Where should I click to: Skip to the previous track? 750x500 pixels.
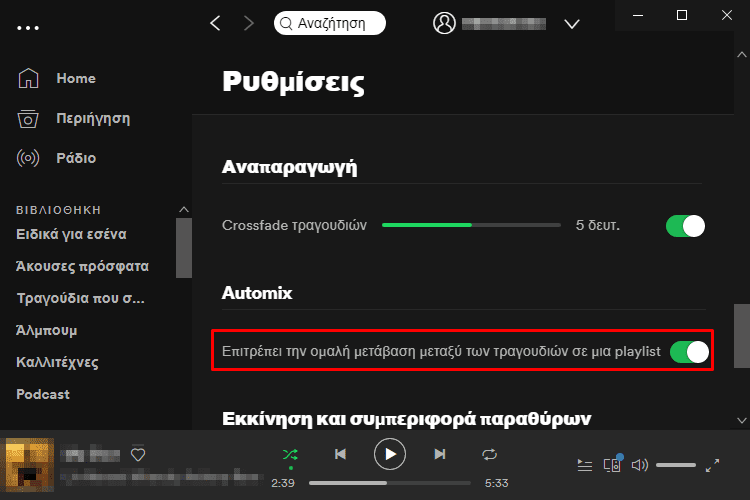point(340,454)
